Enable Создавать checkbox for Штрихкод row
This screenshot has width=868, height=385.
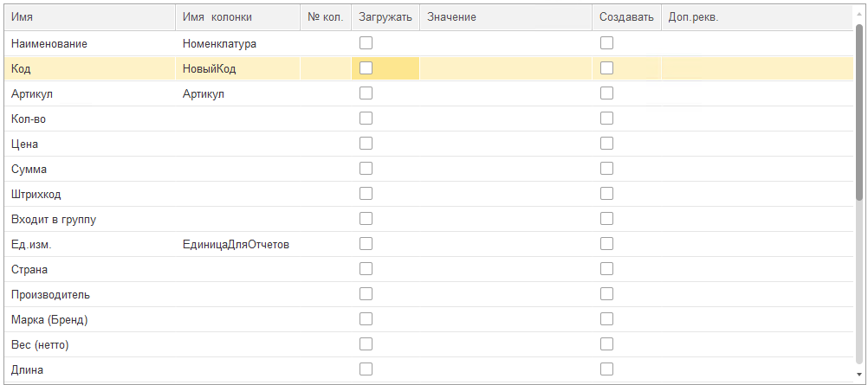pos(606,194)
